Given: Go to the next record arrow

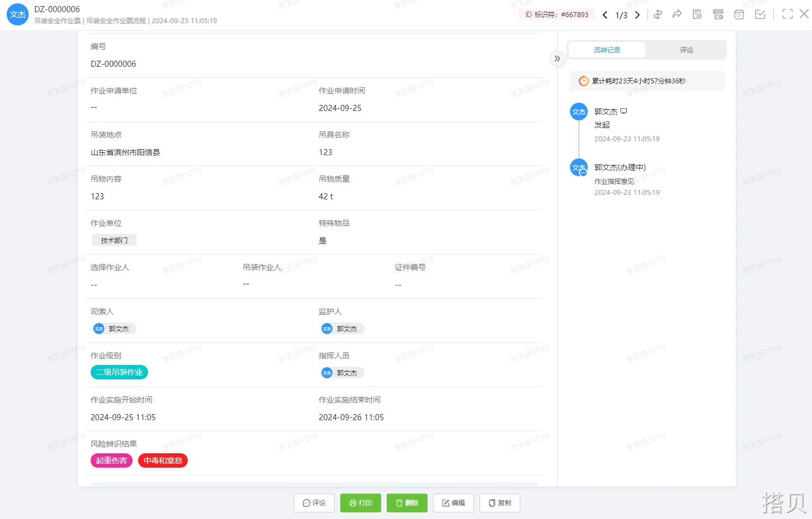Looking at the screenshot, I should [637, 15].
